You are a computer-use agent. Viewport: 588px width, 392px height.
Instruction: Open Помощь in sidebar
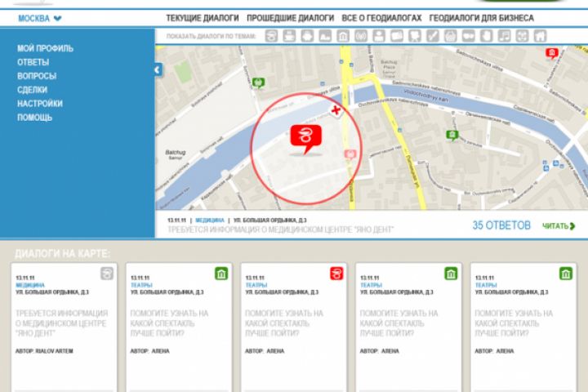[x=34, y=118]
